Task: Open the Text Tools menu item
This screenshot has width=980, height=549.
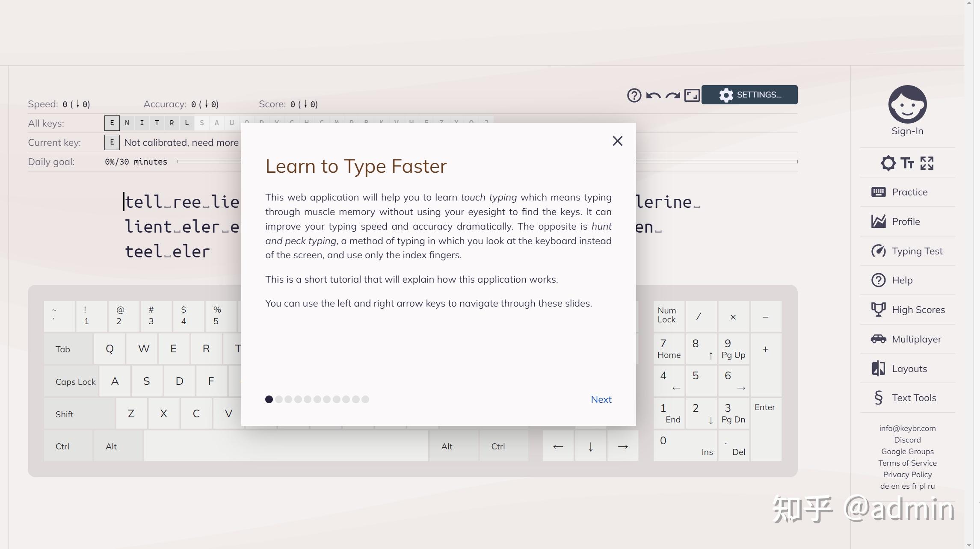Action: click(907, 398)
